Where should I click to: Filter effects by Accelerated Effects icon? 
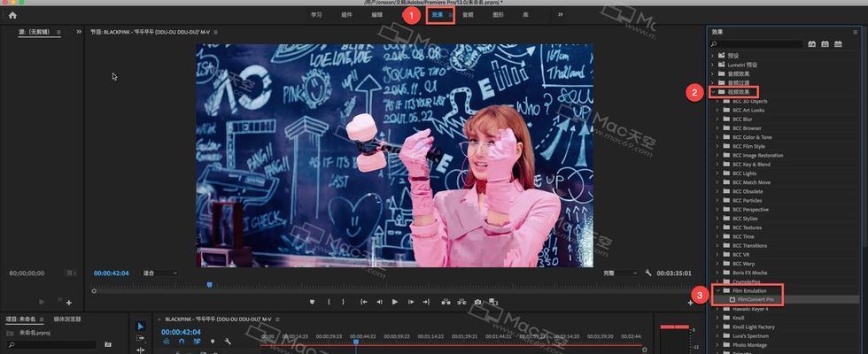tap(811, 43)
